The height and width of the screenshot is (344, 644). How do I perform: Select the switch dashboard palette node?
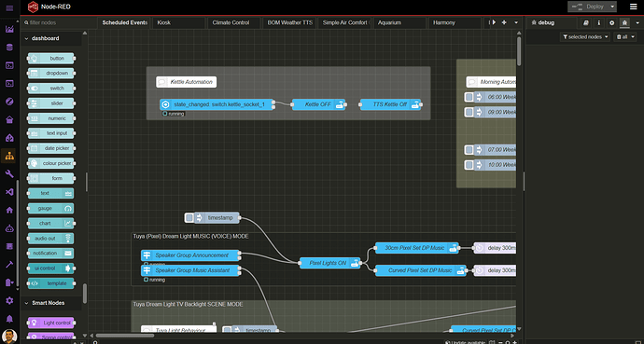51,89
